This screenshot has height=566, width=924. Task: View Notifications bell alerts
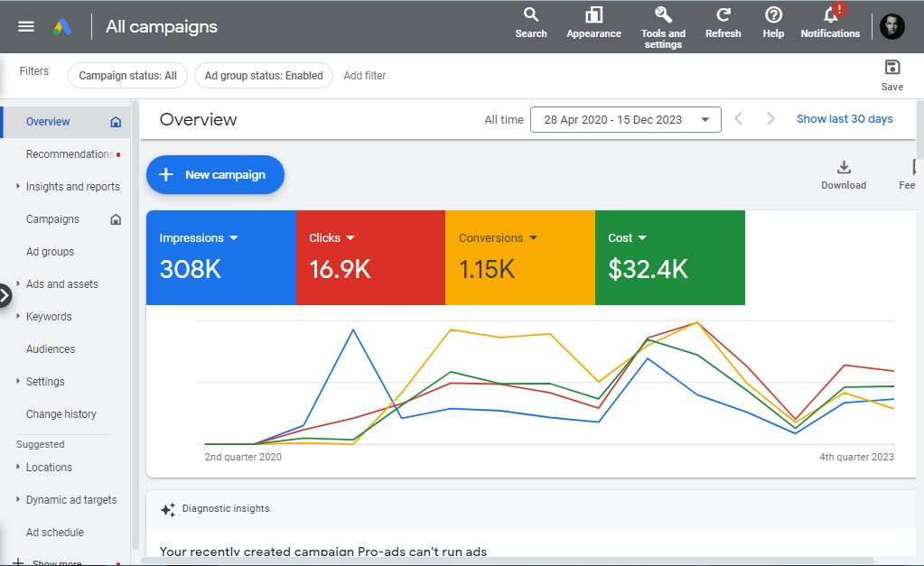pyautogui.click(x=830, y=23)
